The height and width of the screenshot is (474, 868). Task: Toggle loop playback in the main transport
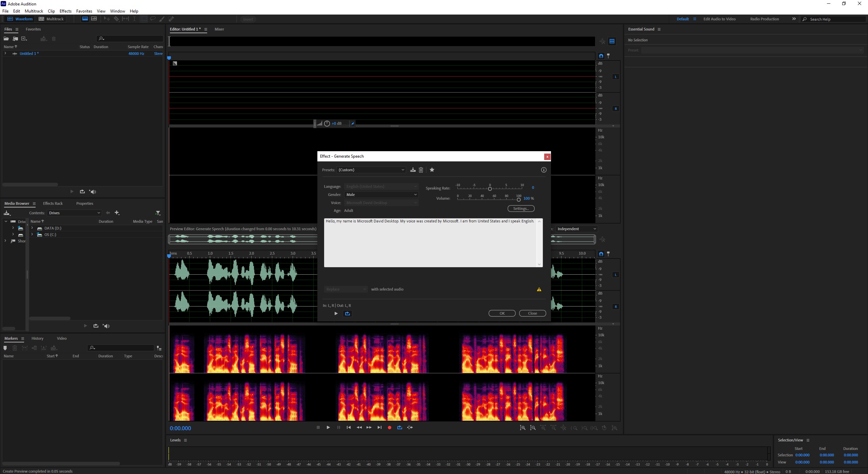tap(400, 428)
